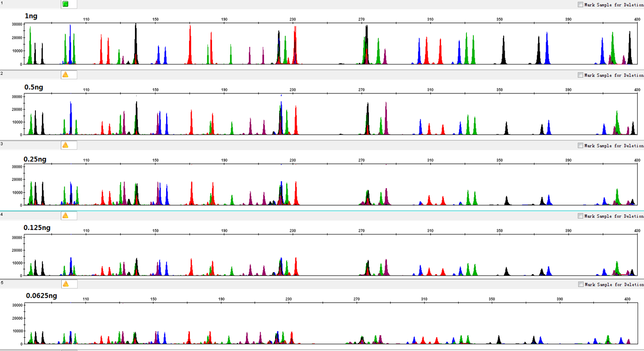The width and height of the screenshot is (644, 351).
Task: Select the 0.5ng sample label
Action: point(34,87)
